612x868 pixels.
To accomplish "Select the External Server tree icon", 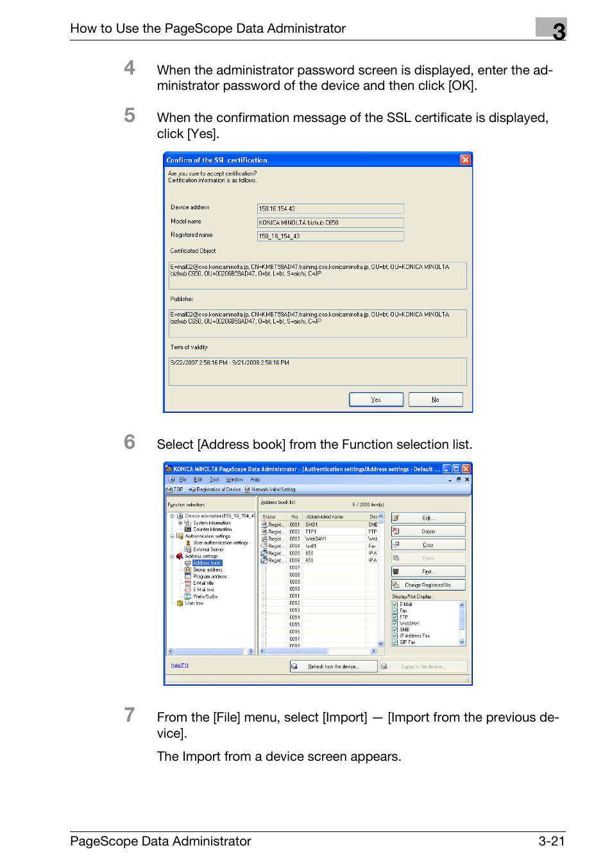I will pyautogui.click(x=188, y=550).
